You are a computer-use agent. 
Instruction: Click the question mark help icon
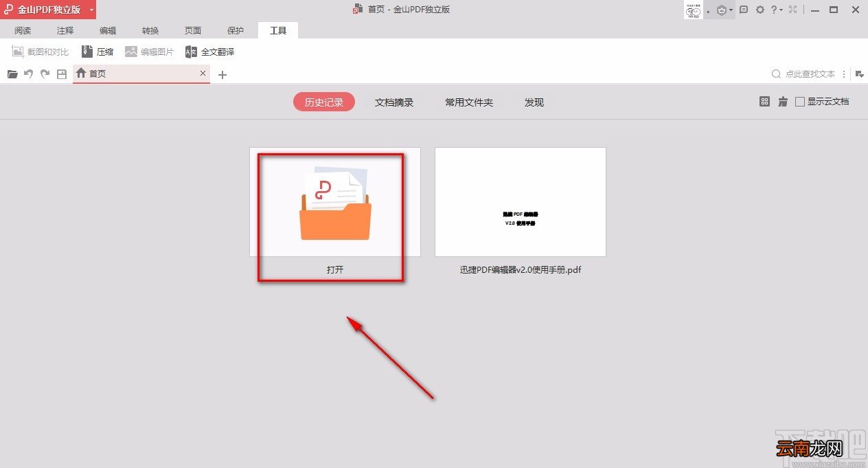(774, 10)
